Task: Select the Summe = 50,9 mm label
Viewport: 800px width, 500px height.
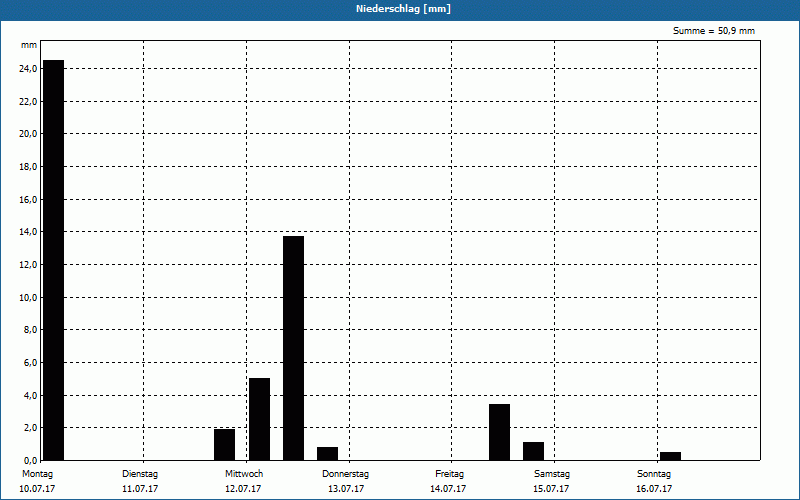Action: (714, 31)
